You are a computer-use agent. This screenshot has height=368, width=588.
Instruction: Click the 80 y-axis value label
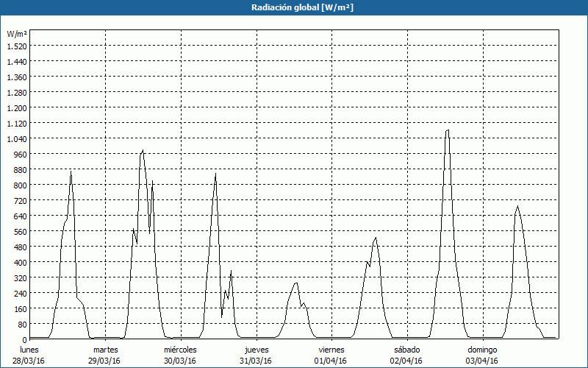pos(21,324)
